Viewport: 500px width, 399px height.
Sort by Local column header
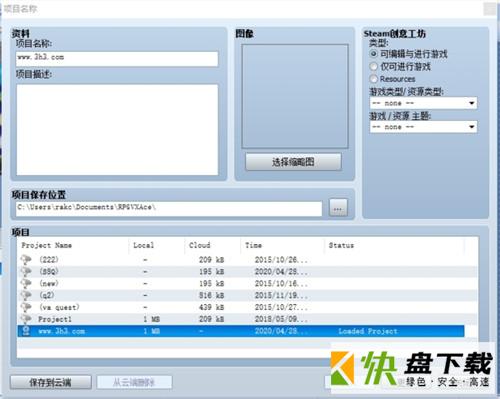pos(157,246)
